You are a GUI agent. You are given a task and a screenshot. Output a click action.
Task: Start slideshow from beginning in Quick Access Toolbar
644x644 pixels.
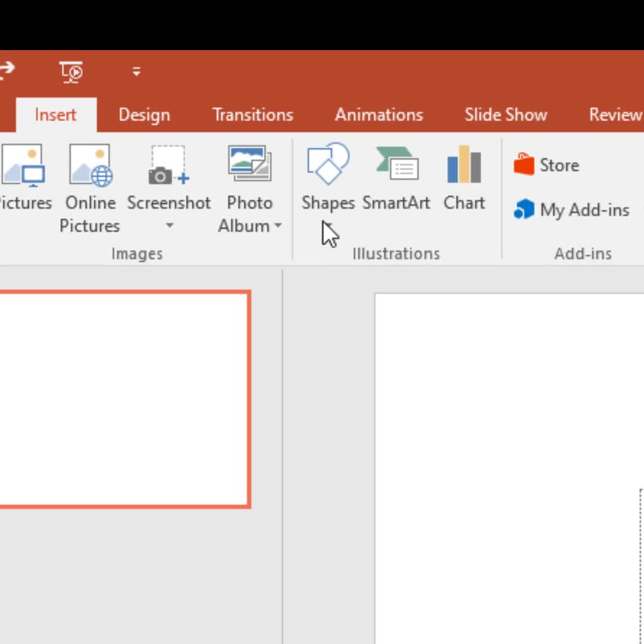[72, 72]
